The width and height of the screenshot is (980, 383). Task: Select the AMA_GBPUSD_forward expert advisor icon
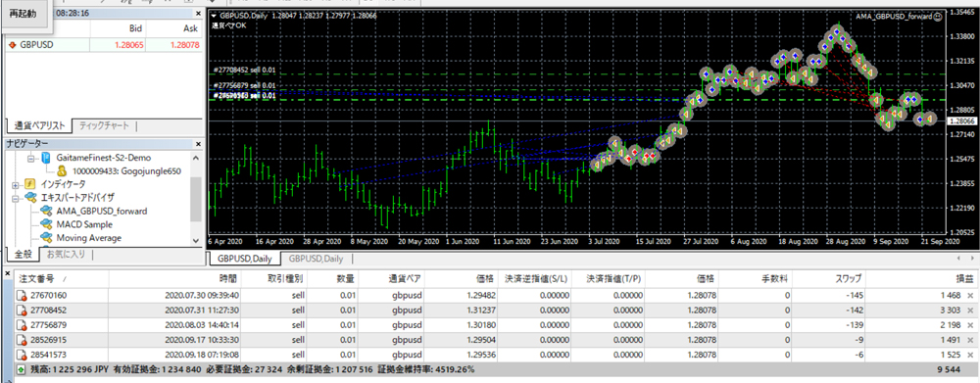click(46, 211)
